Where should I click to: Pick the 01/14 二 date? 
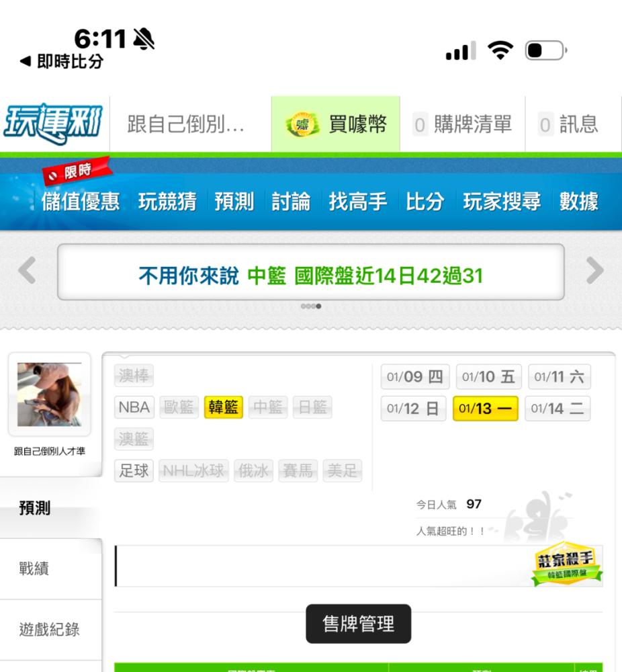(x=558, y=409)
